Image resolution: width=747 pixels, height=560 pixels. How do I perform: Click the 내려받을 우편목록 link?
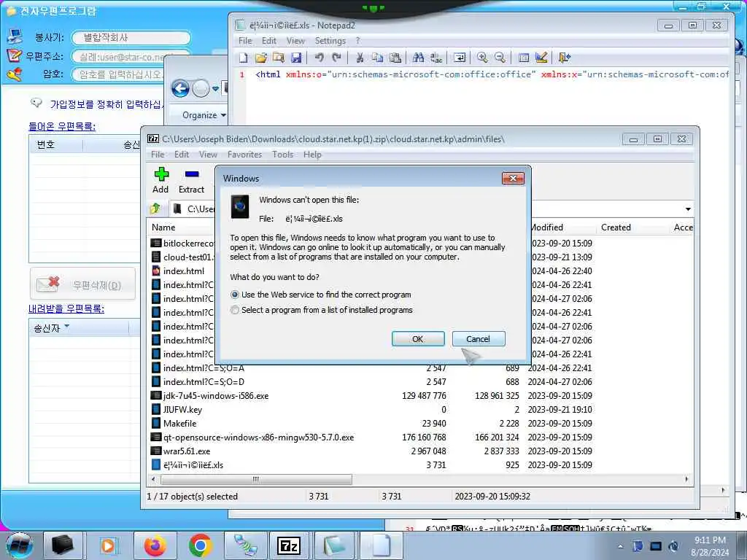pyautogui.click(x=66, y=309)
